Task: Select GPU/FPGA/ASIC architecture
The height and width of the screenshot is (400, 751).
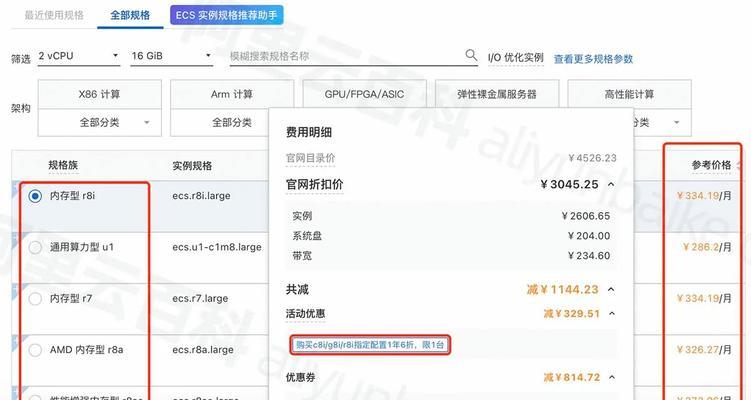Action: pyautogui.click(x=364, y=94)
